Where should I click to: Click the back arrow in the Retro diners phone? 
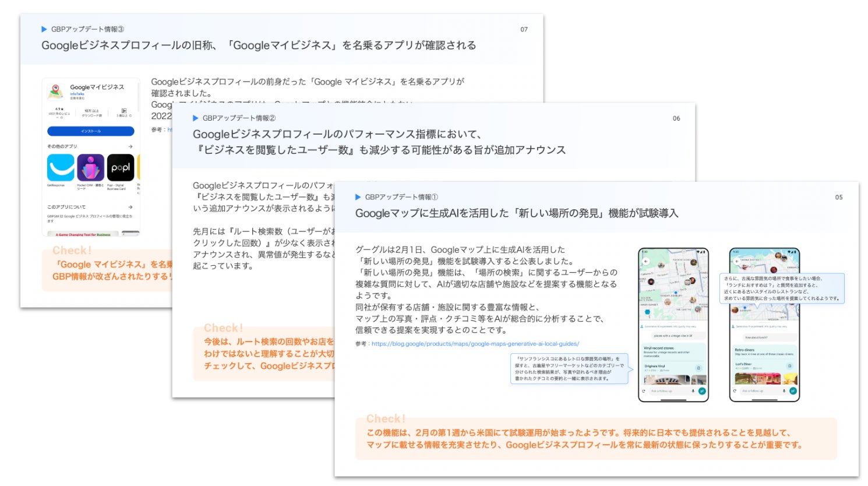pyautogui.click(x=737, y=261)
